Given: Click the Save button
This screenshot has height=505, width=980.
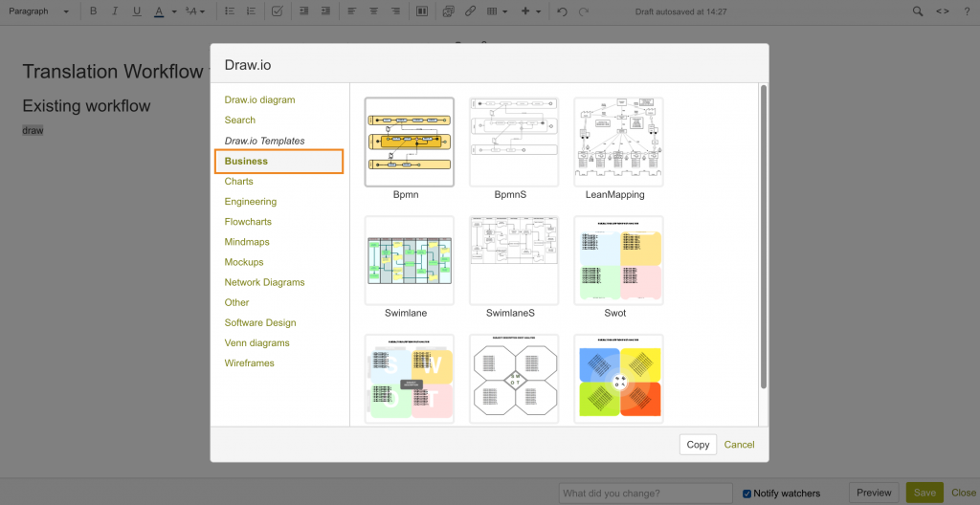Looking at the screenshot, I should pyautogui.click(x=924, y=493).
